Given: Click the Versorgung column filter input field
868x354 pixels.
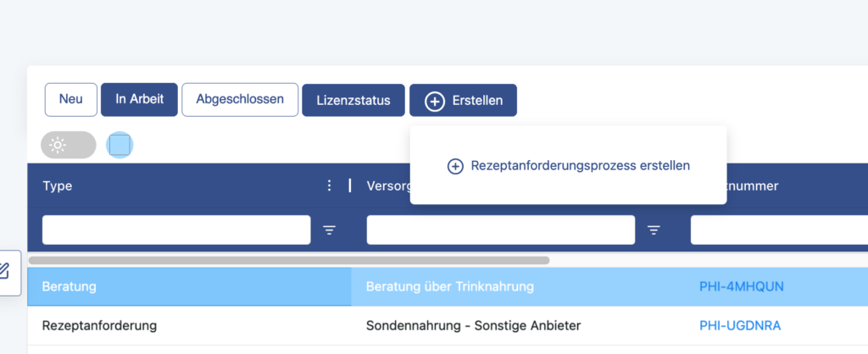Looking at the screenshot, I should [x=501, y=230].
